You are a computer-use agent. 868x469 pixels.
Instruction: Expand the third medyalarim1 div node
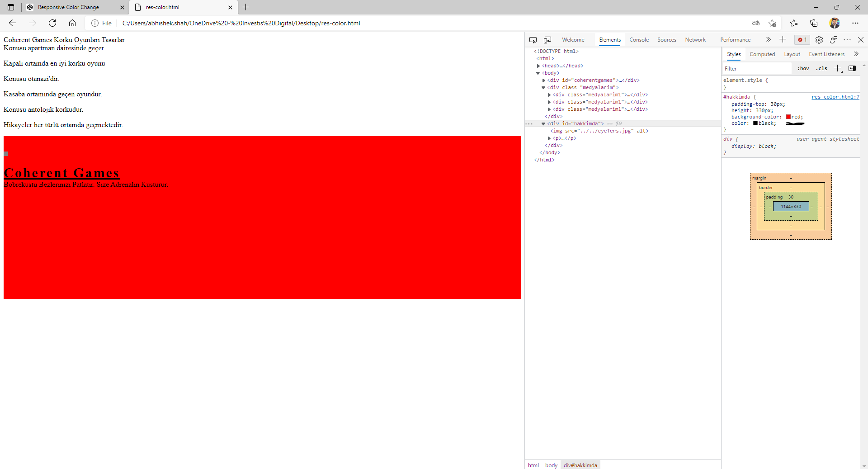[549, 109]
